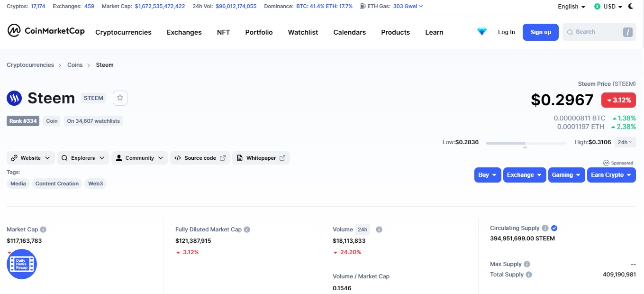
Task: Click the ETH gas pump icon
Action: [x=363, y=6]
